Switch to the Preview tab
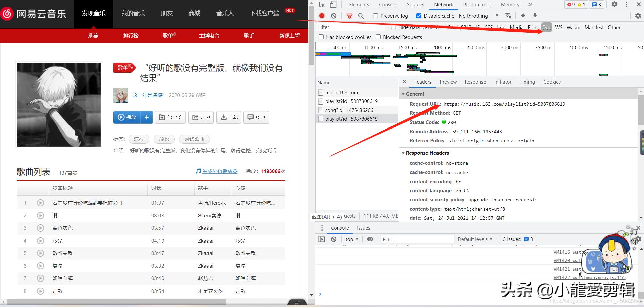This screenshot has height=307, width=644. 448,82
